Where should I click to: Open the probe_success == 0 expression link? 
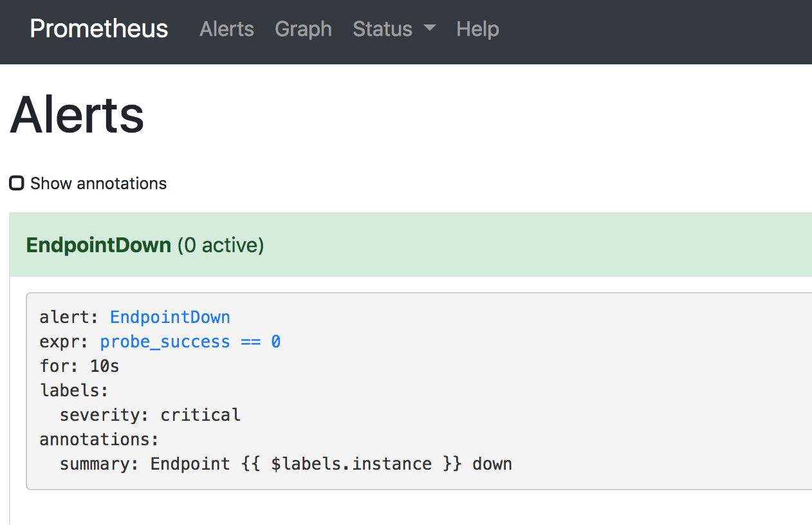point(190,342)
